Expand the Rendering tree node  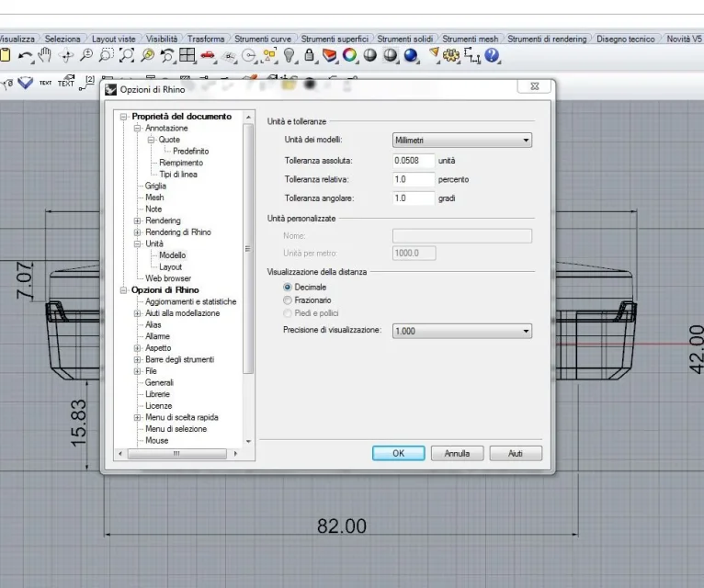(x=138, y=220)
